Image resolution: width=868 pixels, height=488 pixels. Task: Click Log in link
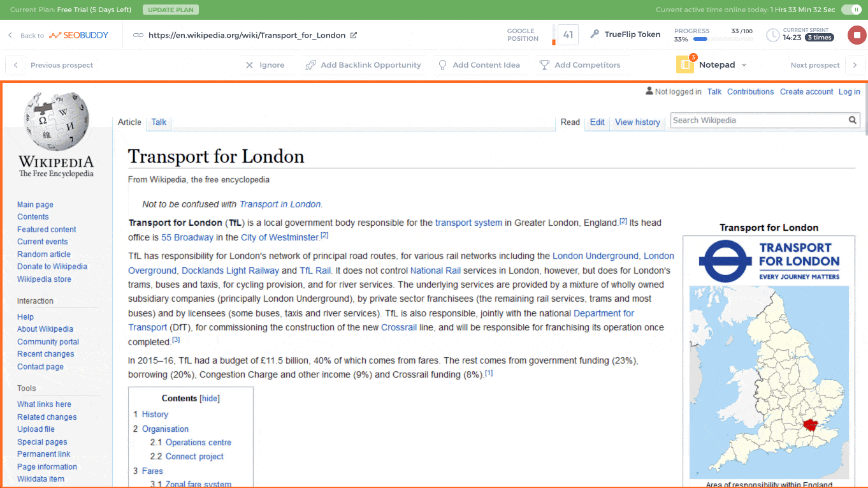[x=850, y=92]
